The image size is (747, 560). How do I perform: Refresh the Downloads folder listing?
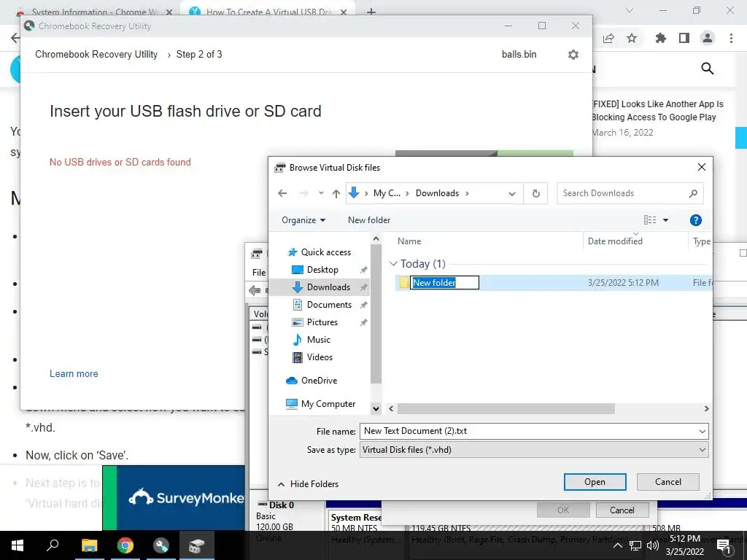pyautogui.click(x=536, y=193)
